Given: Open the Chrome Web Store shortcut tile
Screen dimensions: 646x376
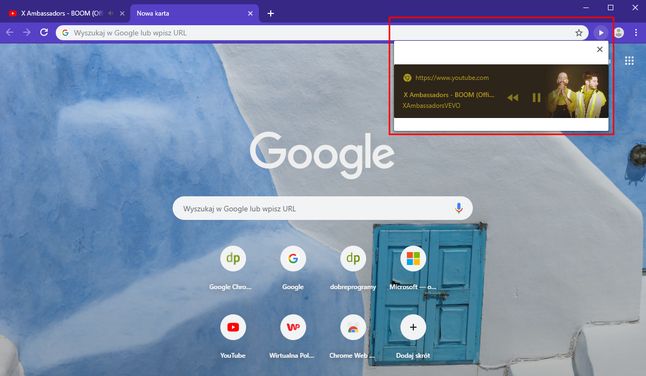Looking at the screenshot, I should pos(353,337).
